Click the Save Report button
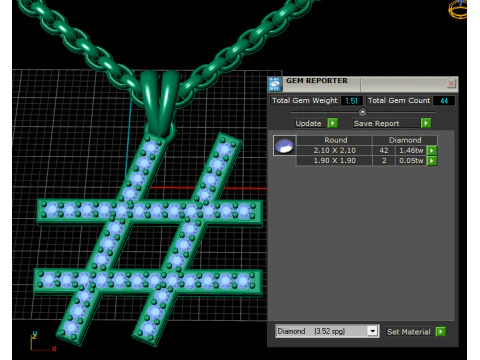The width and height of the screenshot is (480, 360). (x=386, y=123)
